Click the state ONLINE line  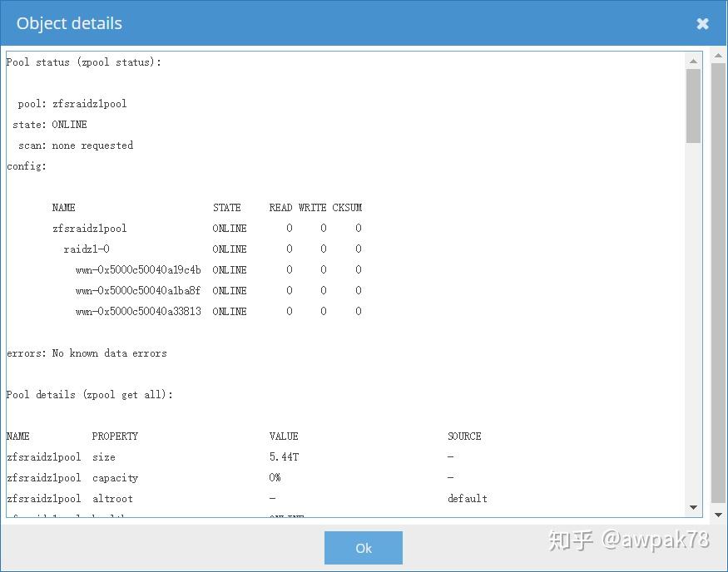47,124
